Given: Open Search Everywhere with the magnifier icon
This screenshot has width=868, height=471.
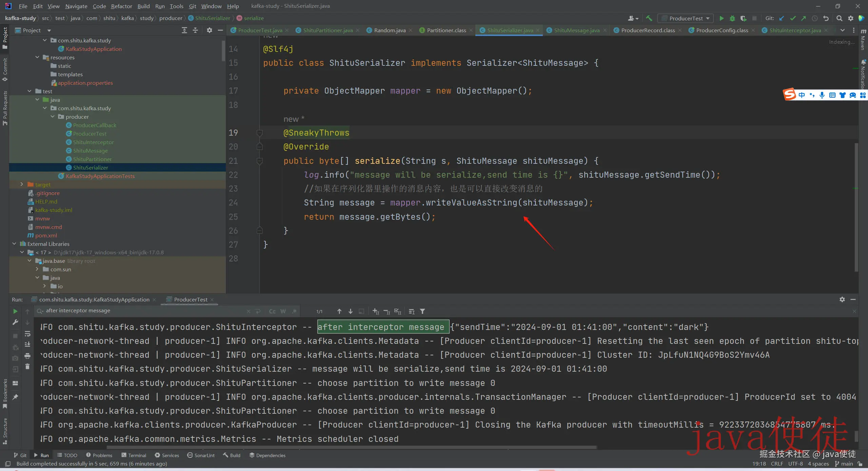Looking at the screenshot, I should pyautogui.click(x=839, y=18).
